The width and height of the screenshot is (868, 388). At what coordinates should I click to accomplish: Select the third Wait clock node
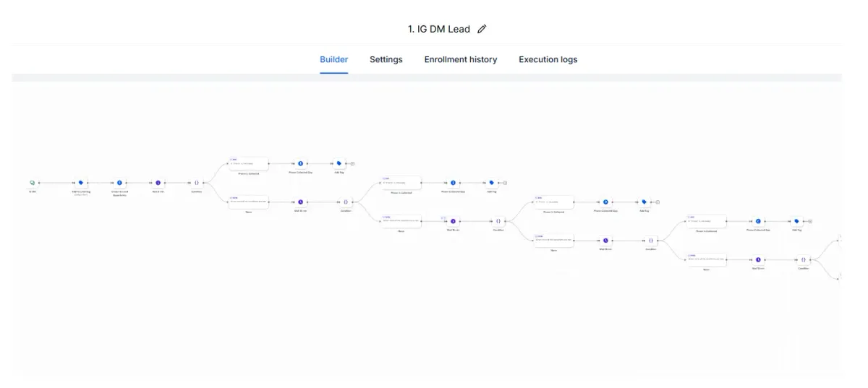[453, 221]
